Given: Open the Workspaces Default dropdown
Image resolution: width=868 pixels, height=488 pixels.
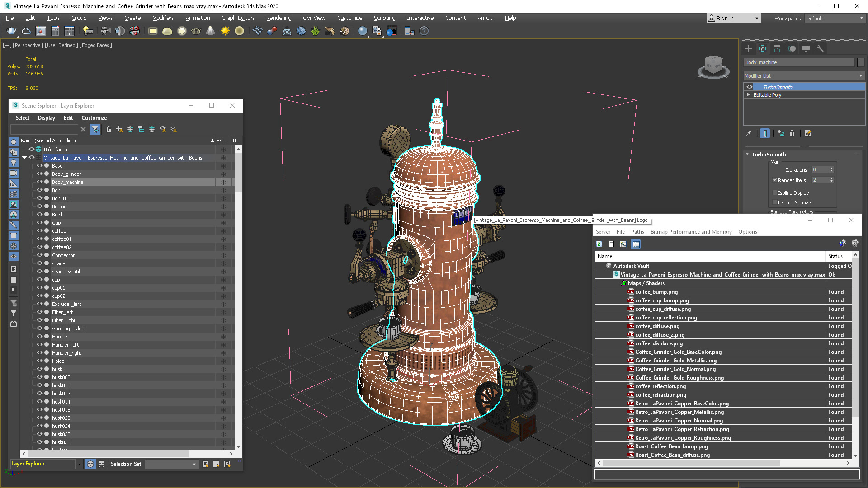Looking at the screenshot, I should pyautogui.click(x=835, y=19).
